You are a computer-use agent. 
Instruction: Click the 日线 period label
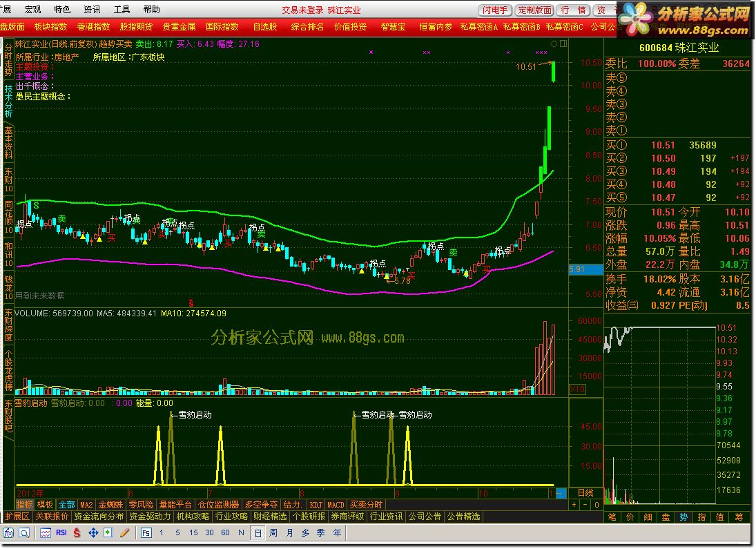click(585, 492)
